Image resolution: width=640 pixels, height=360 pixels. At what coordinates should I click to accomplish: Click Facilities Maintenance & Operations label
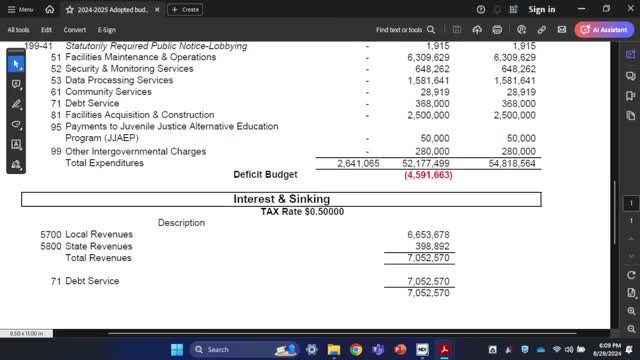(x=140, y=57)
